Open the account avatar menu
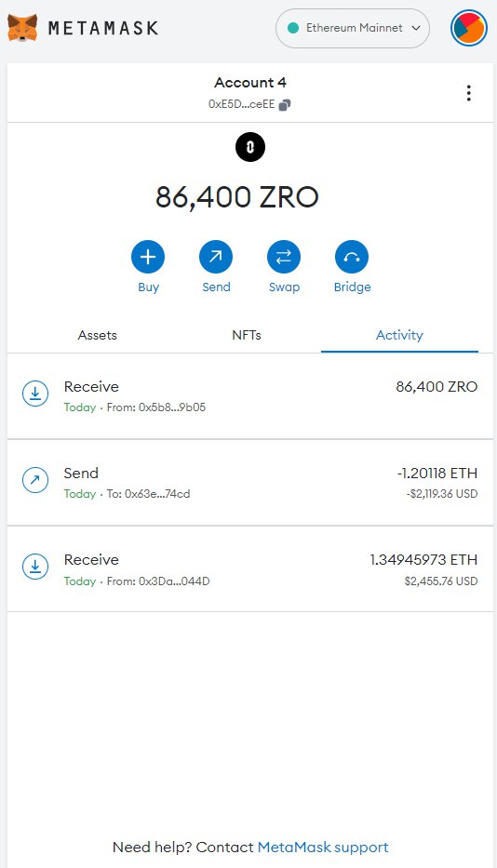497x868 pixels. 469,28
